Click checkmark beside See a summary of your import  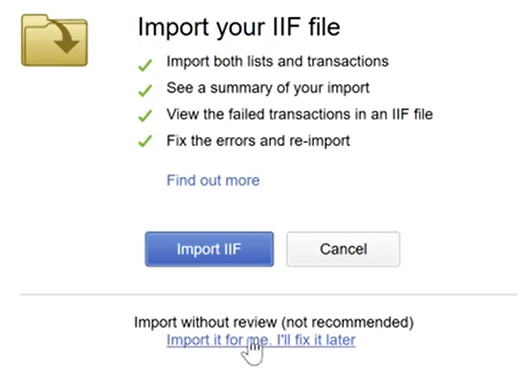coord(145,91)
